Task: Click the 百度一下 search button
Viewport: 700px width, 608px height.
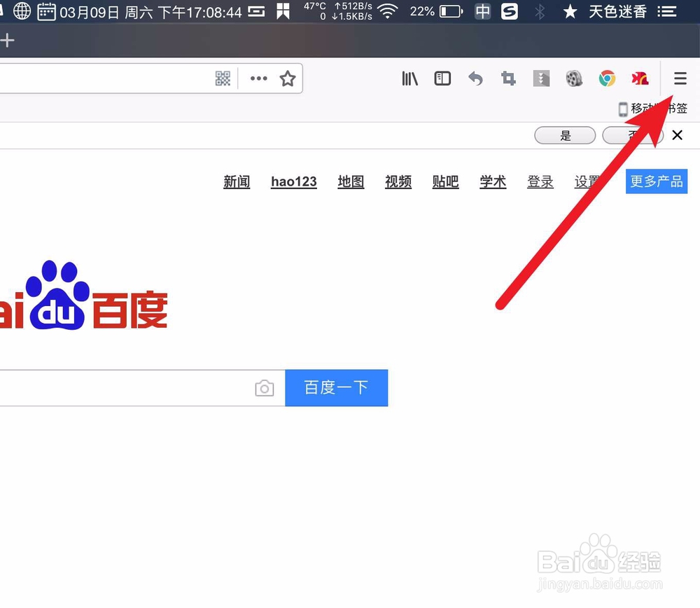Action: tap(337, 388)
